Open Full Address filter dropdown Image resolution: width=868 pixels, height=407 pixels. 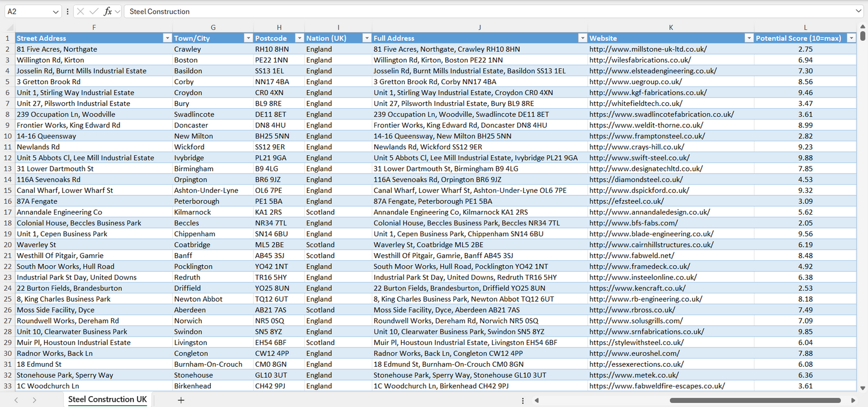582,38
